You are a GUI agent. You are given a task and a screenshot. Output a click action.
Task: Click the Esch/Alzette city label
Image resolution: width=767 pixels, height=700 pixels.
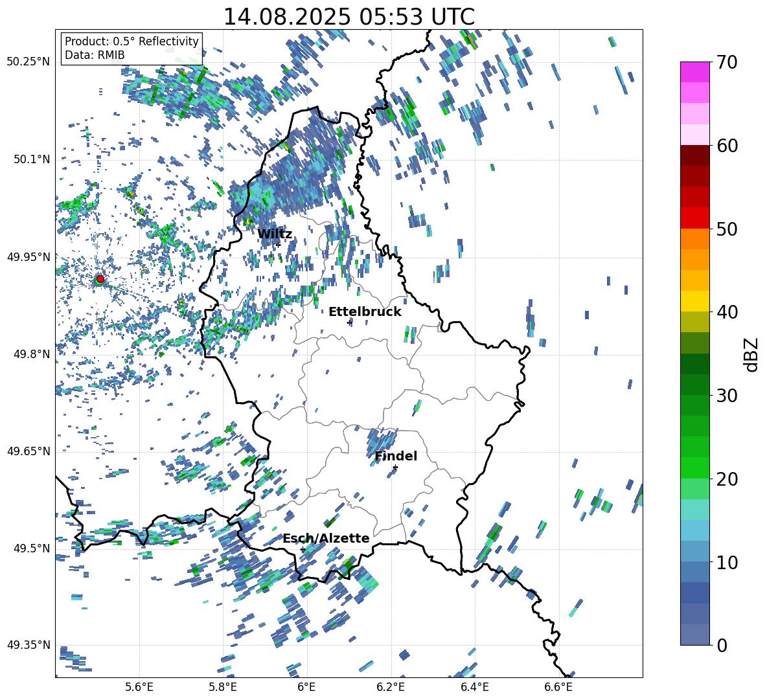click(x=326, y=538)
